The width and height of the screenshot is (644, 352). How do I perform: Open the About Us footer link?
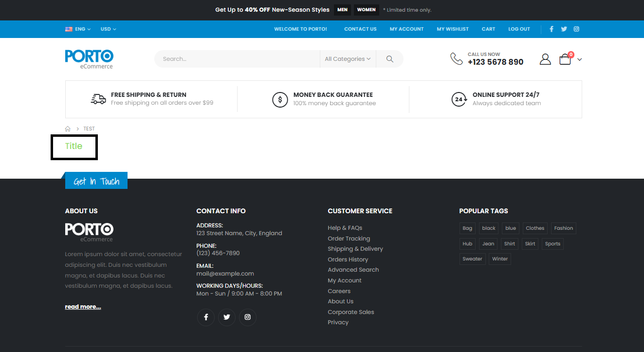pos(340,301)
